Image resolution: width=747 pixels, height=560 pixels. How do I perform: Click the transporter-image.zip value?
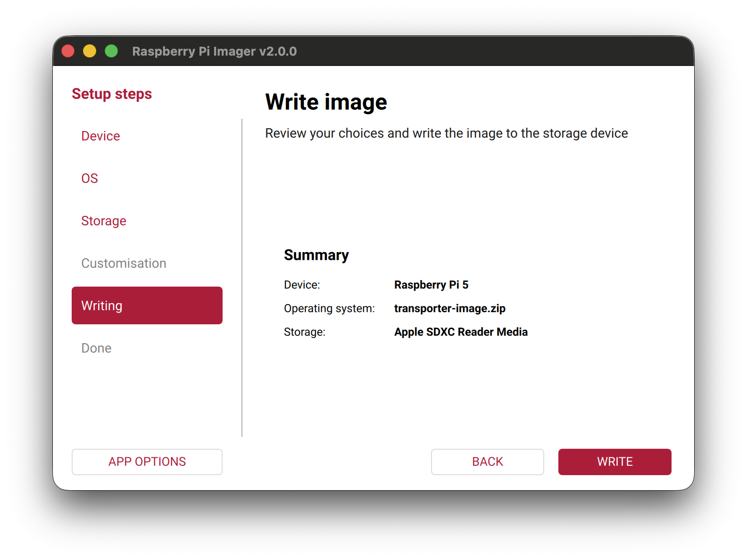pos(450,308)
